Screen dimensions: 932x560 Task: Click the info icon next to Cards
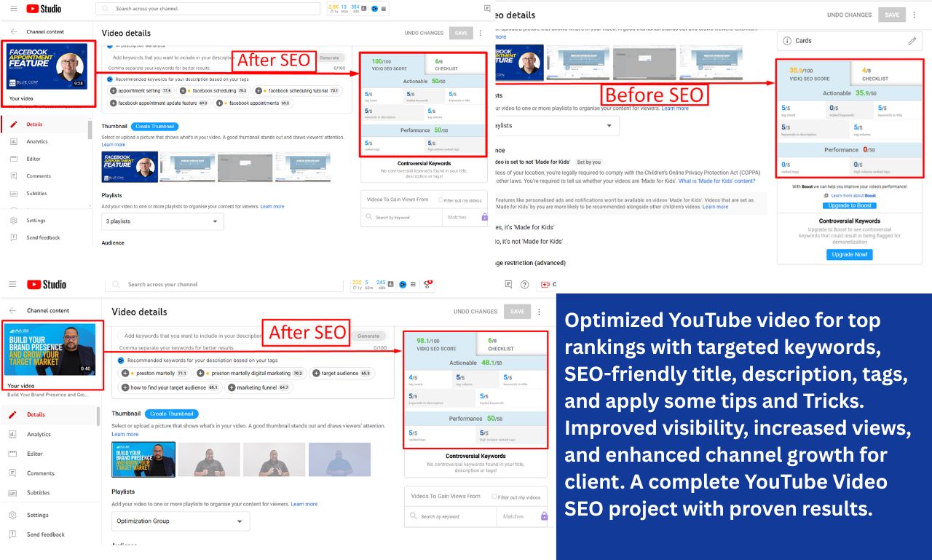[x=786, y=41]
